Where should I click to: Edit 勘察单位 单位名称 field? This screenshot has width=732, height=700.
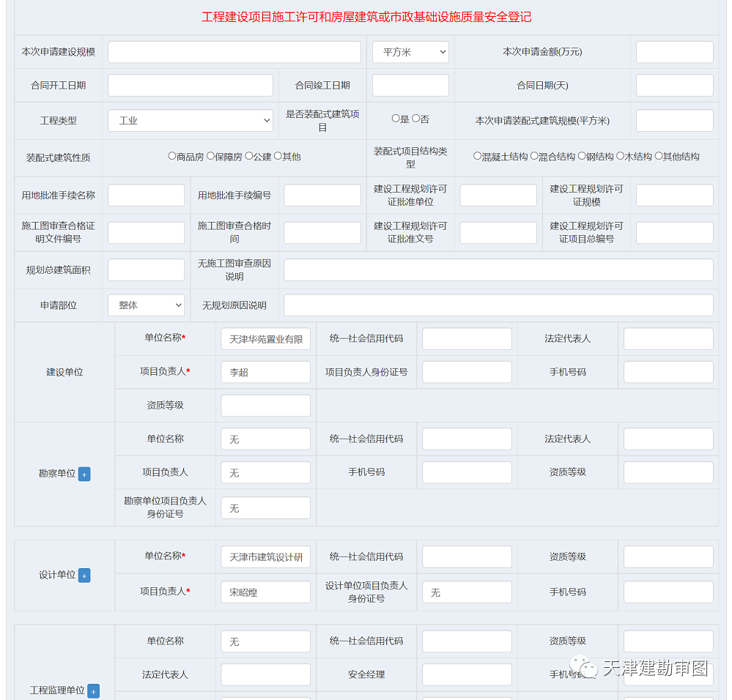(x=266, y=439)
